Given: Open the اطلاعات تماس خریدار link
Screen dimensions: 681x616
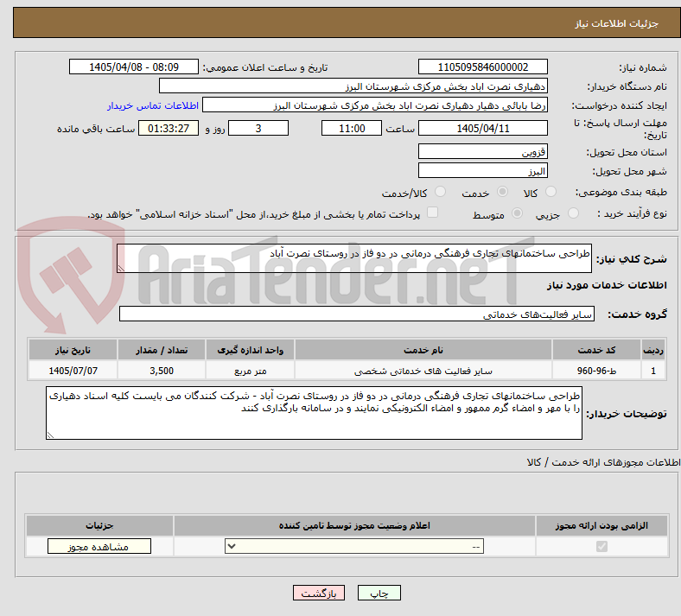Looking at the screenshot, I should point(153,105).
